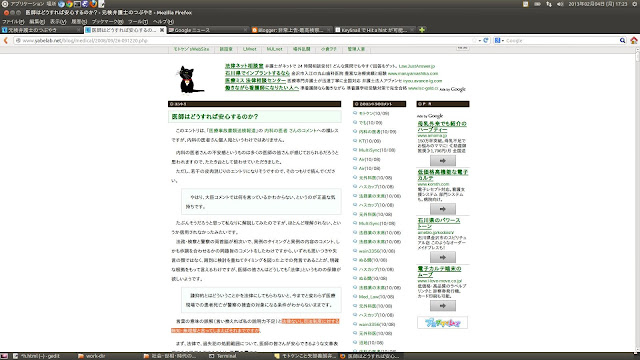Open the 石川県でインプラントするなら ad link
Image resolution: width=640 pixels, height=360 pixels.
tap(257, 73)
